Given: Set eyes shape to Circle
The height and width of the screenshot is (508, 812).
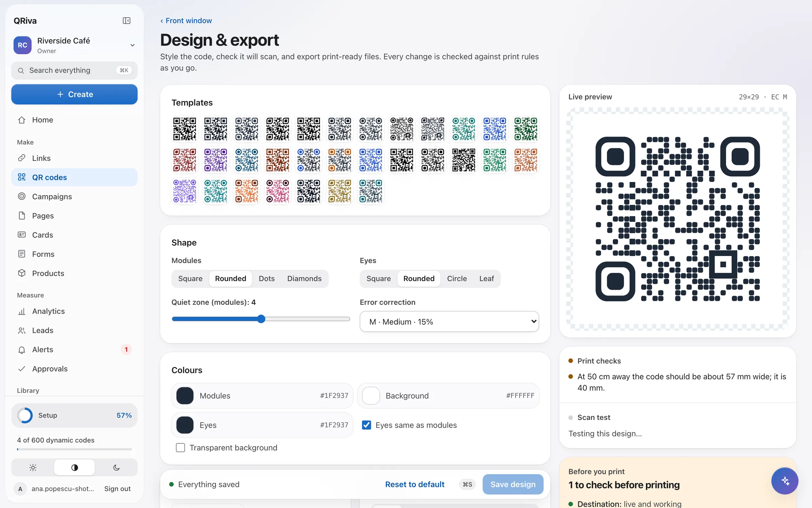Looking at the screenshot, I should click(x=457, y=279).
